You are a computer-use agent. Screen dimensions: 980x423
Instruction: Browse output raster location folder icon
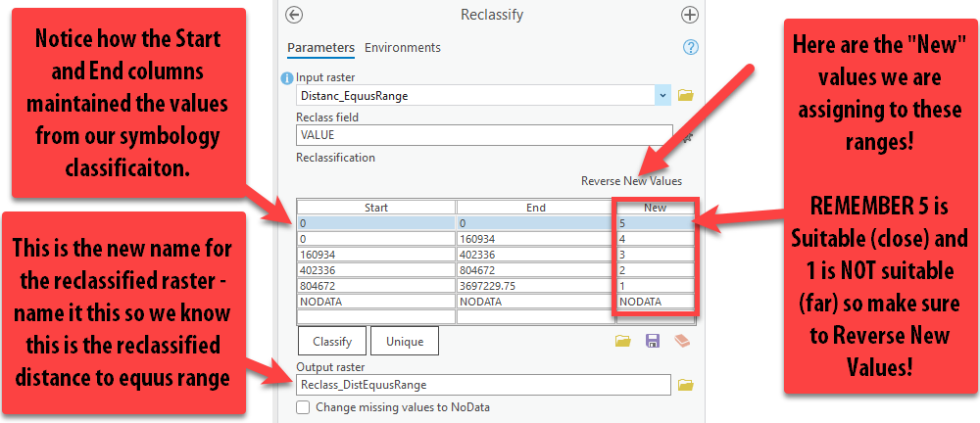click(686, 385)
